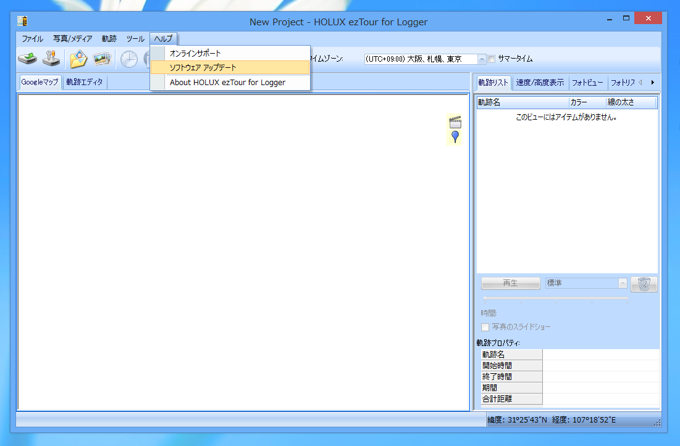Click the 再生 playback button
680x446 pixels.
510,283
